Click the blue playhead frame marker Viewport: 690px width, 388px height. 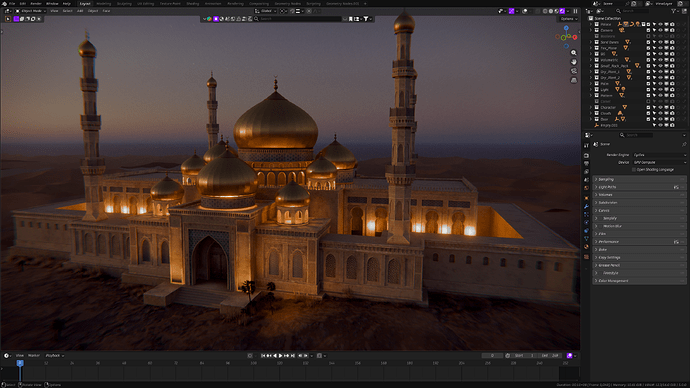coord(20,363)
